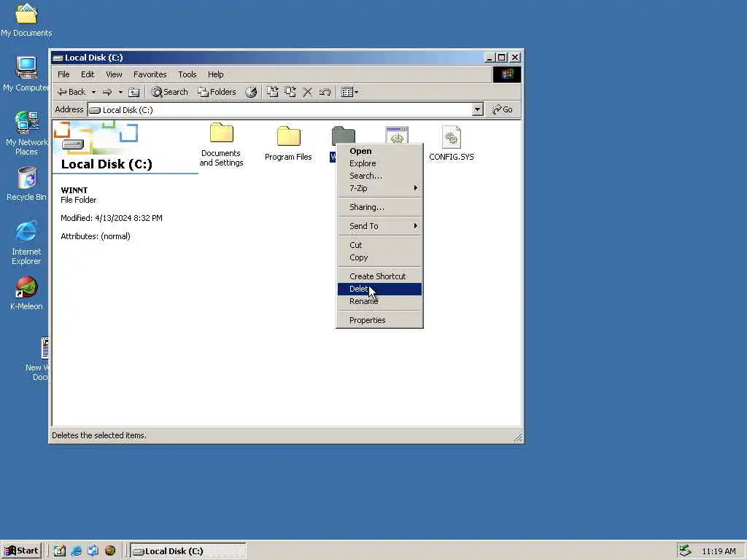Screen dimensions: 747x560
Task: Choose Explore in the context menu
Action: click(x=379, y=163)
